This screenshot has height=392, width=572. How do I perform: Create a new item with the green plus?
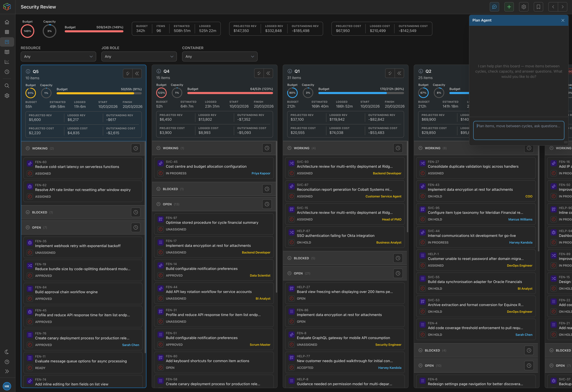pyautogui.click(x=509, y=7)
